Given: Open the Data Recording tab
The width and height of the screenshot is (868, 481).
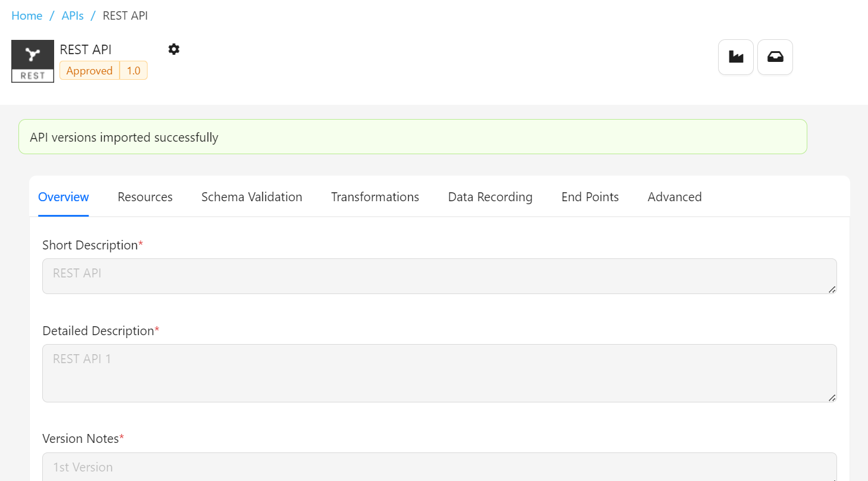Looking at the screenshot, I should pyautogui.click(x=490, y=197).
